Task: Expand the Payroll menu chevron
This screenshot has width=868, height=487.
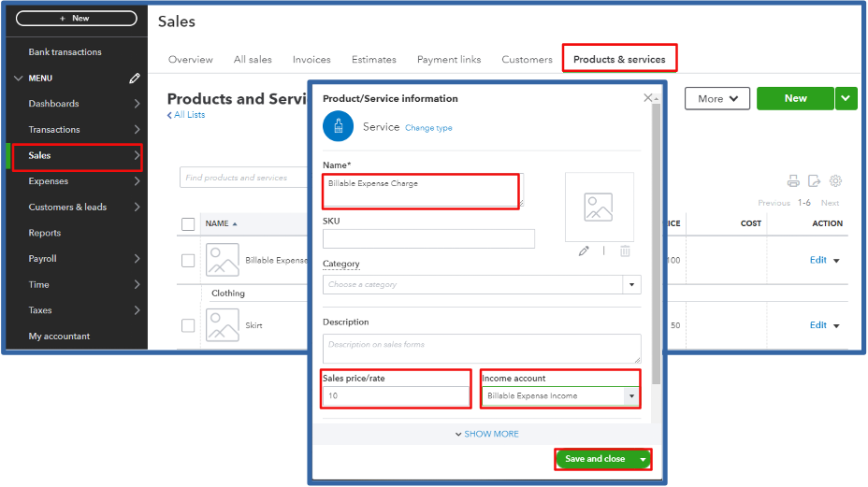Action: click(x=137, y=258)
